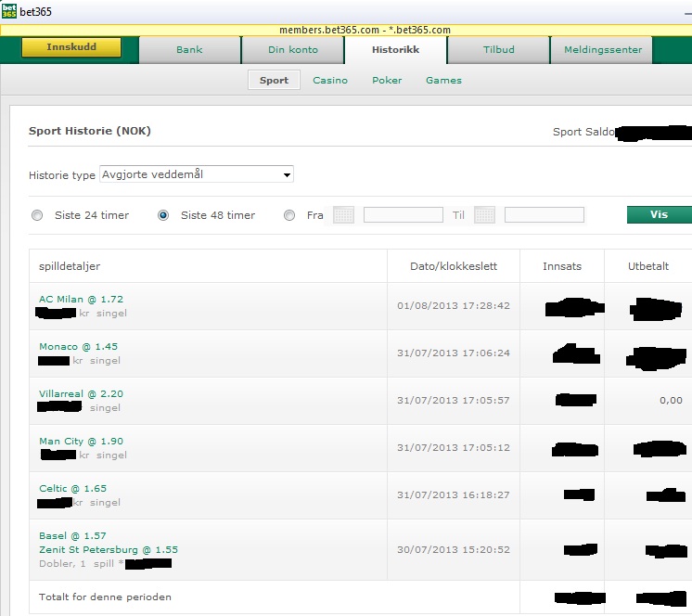Click the Dobler, 1 spill text
The image size is (692, 616).
click(76, 563)
